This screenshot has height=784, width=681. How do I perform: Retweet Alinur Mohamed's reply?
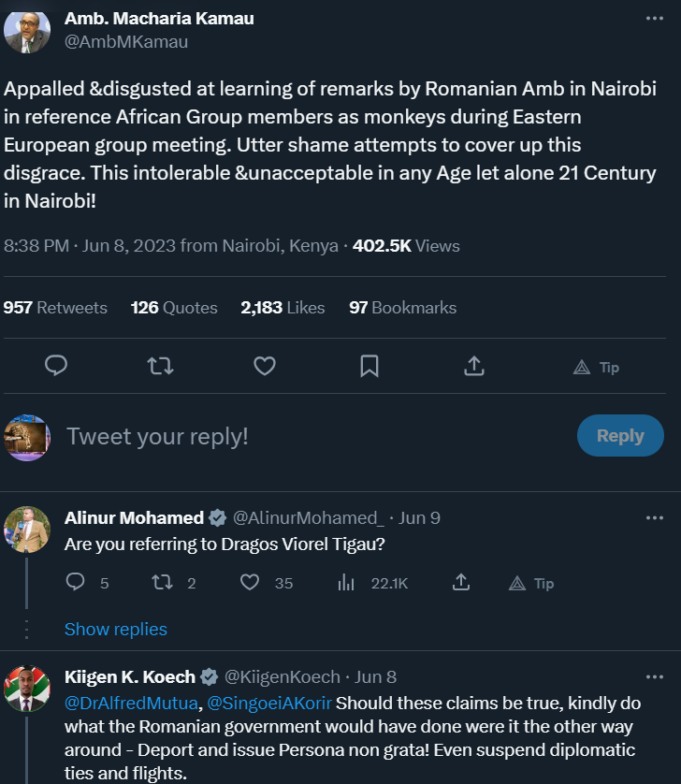pyautogui.click(x=162, y=583)
